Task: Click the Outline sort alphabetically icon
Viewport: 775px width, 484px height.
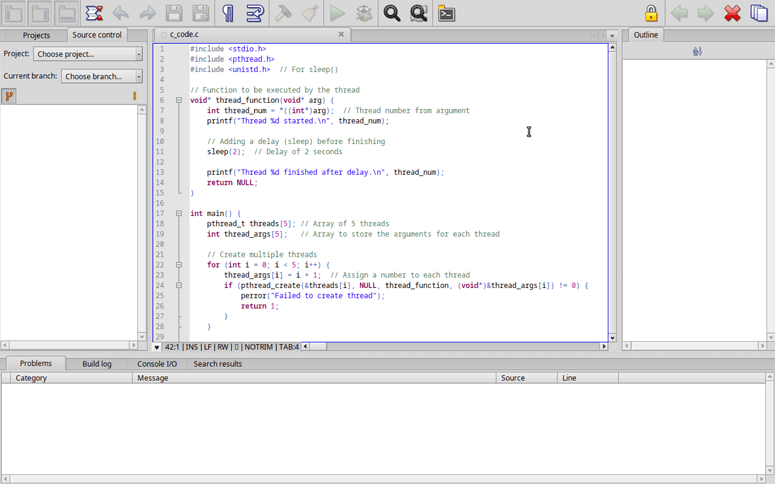Action: pyautogui.click(x=697, y=51)
